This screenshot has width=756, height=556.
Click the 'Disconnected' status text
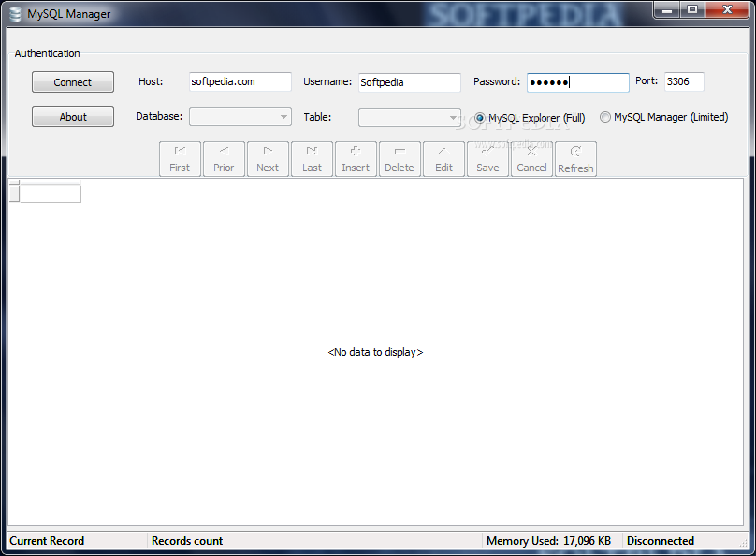click(x=660, y=541)
